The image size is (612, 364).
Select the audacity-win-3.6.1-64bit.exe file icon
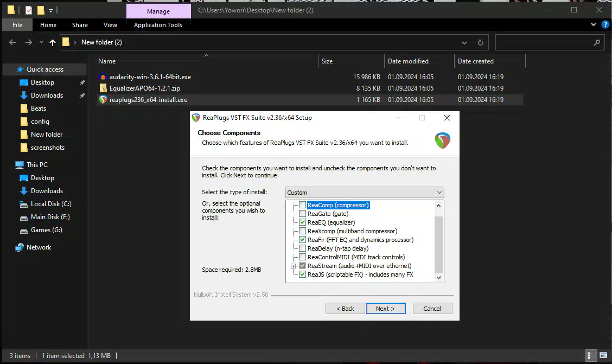tap(103, 77)
